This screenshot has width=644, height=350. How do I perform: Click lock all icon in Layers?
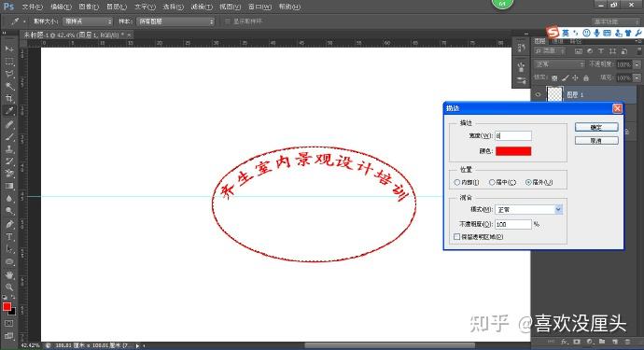(586, 77)
